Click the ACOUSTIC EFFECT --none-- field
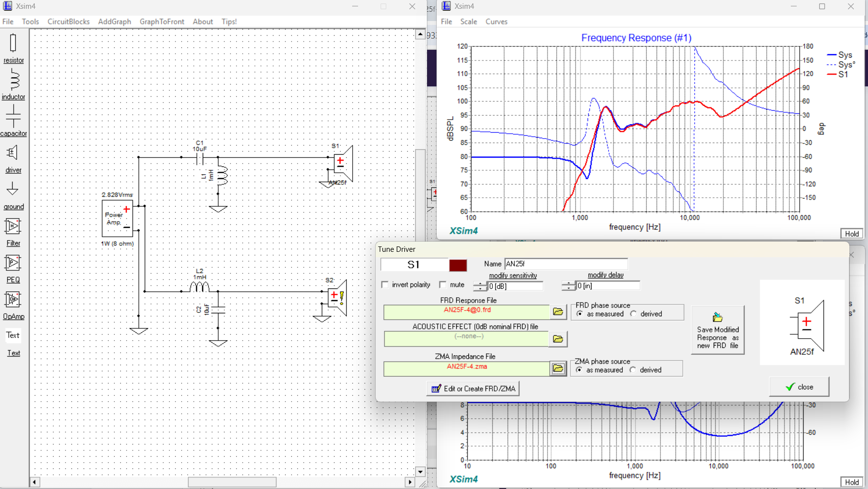The image size is (868, 489). [467, 339]
